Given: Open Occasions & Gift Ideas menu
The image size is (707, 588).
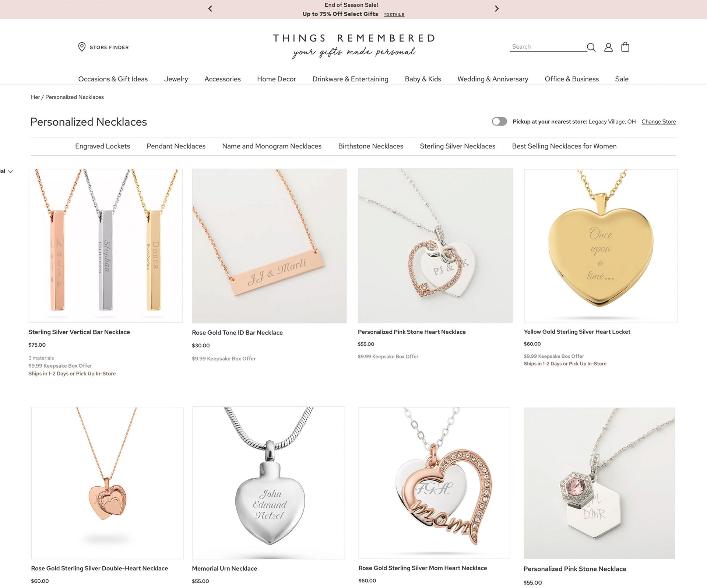Looking at the screenshot, I should coord(113,79).
